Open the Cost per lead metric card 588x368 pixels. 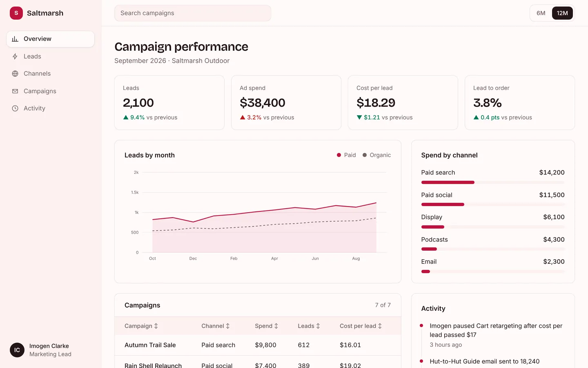(x=403, y=103)
